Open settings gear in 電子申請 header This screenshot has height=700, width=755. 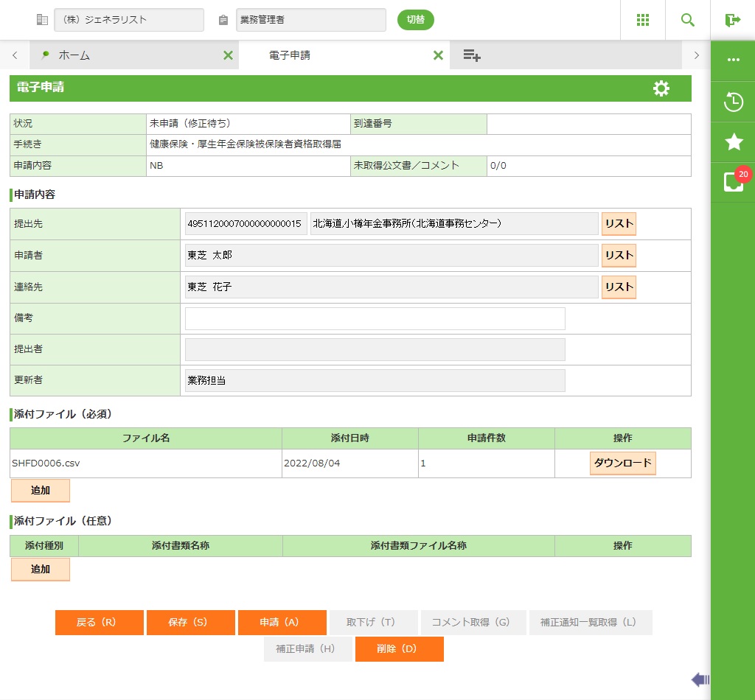[x=661, y=88]
